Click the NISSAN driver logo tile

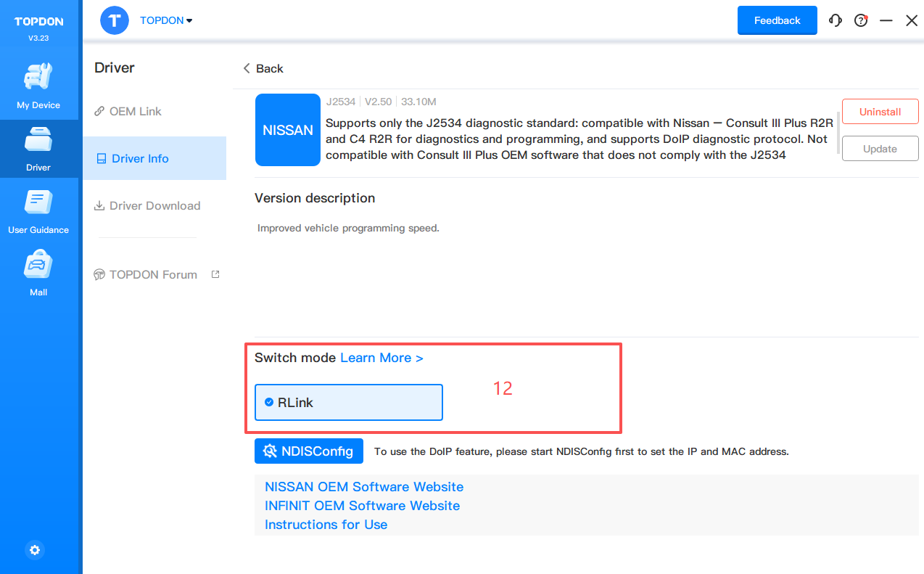point(288,130)
